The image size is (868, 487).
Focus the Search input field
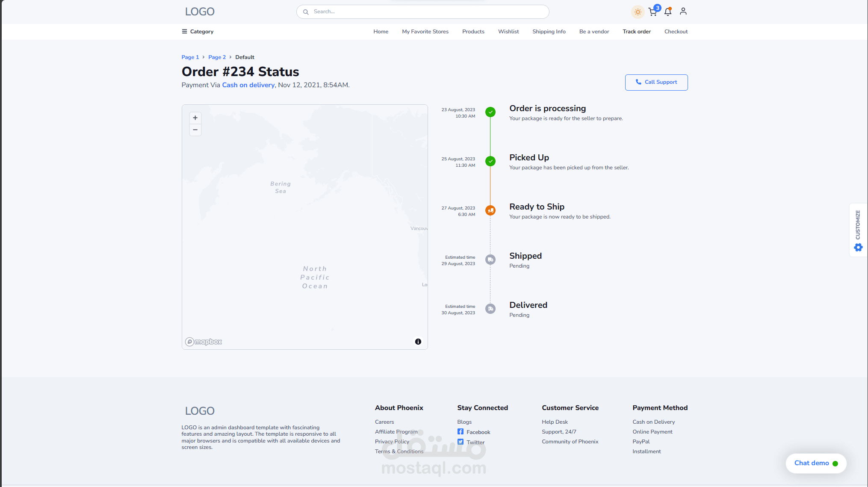click(422, 12)
